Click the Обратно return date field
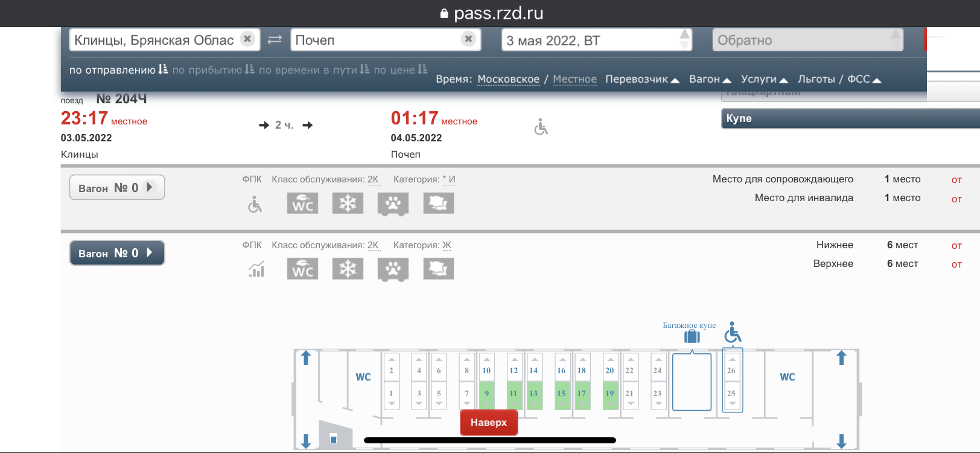980x453 pixels. 806,40
